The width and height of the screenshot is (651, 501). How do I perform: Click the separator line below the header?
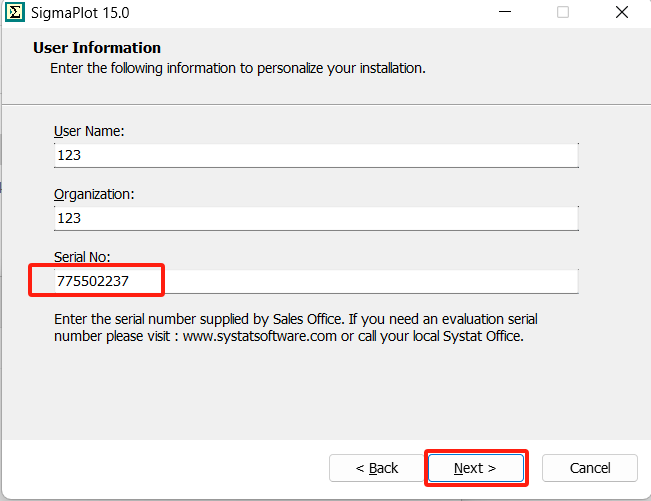[x=325, y=102]
